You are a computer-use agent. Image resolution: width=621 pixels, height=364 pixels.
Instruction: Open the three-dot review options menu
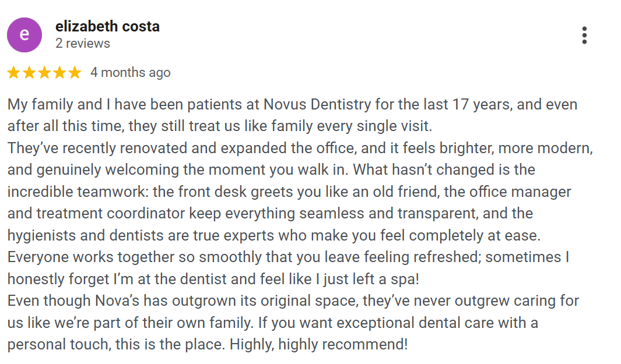click(584, 36)
